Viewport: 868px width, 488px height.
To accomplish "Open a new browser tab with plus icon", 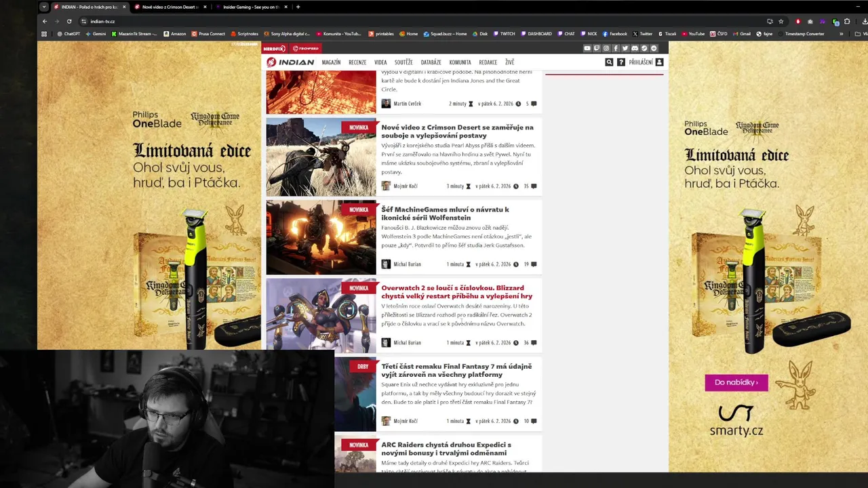I will [x=298, y=7].
